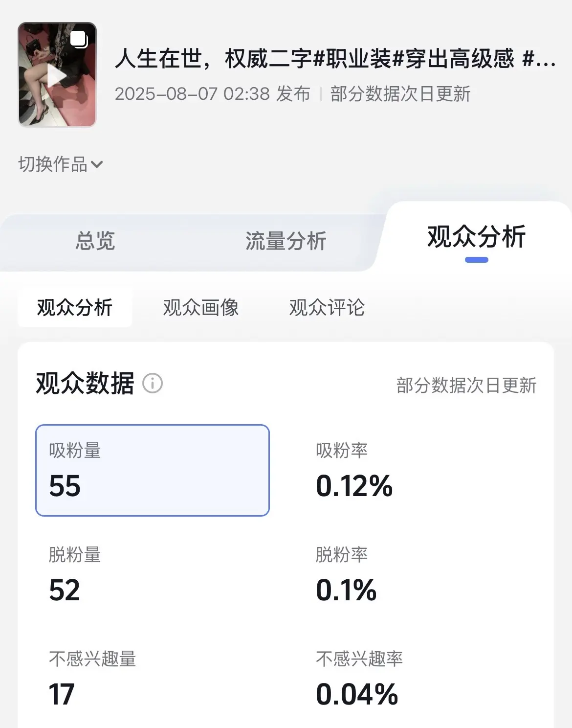572x728 pixels.
Task: Open the 观众评论 sub-tab
Action: click(x=327, y=308)
